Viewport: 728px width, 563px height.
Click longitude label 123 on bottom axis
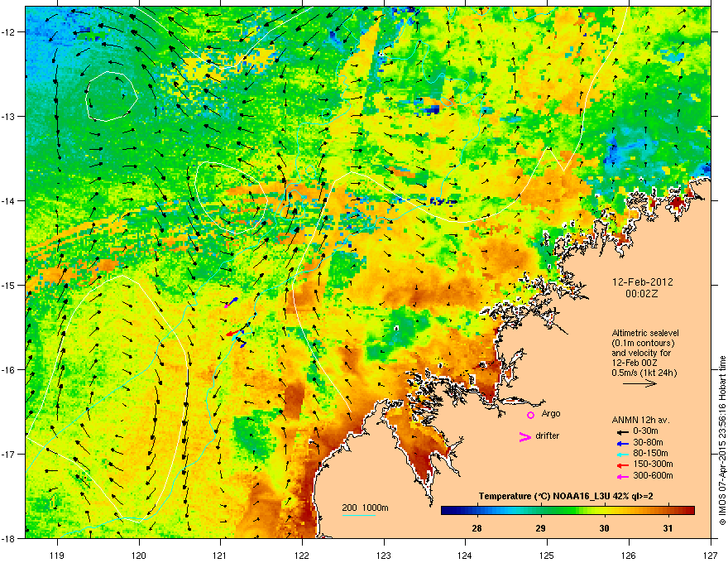point(384,555)
